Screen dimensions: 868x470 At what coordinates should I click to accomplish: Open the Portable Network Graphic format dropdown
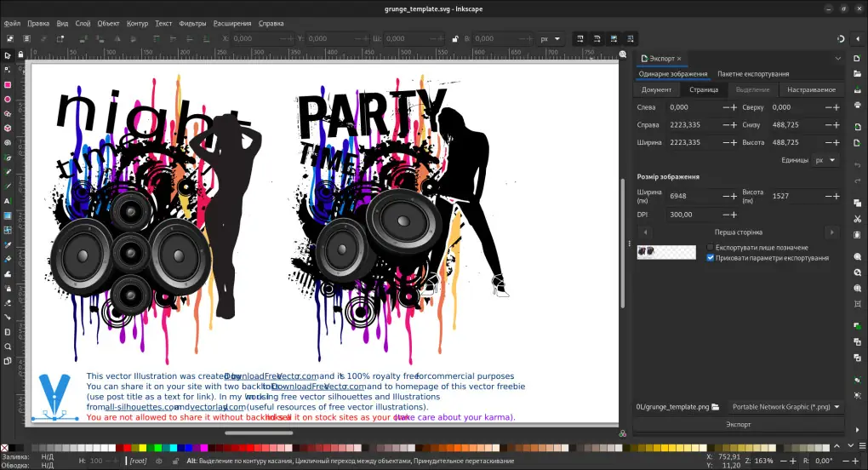(785, 407)
